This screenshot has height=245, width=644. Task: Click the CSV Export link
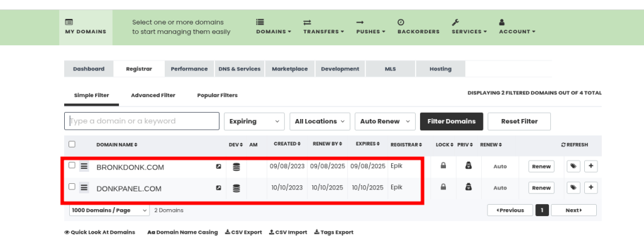[243, 232]
